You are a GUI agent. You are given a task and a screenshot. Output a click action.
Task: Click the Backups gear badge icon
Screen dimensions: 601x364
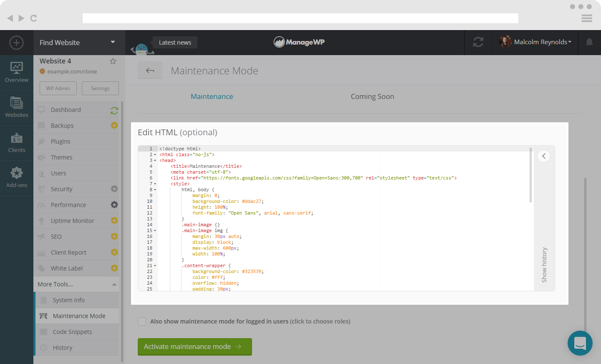tap(114, 125)
